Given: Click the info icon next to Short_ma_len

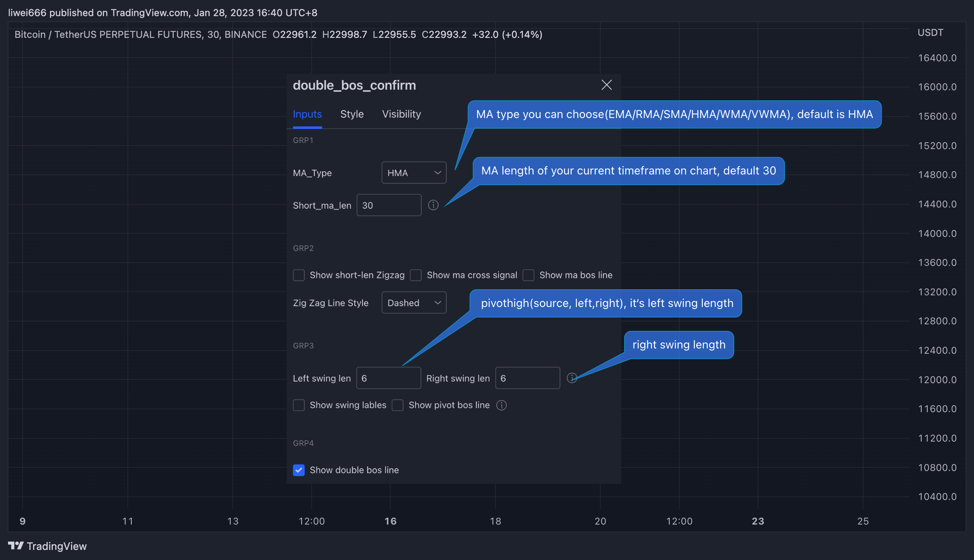Looking at the screenshot, I should [x=433, y=205].
